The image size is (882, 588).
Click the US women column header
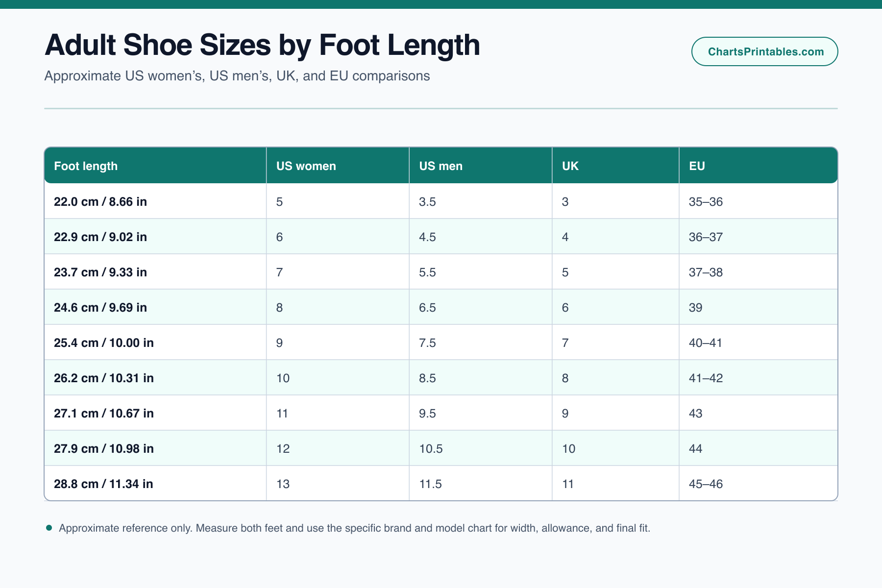pyautogui.click(x=338, y=166)
